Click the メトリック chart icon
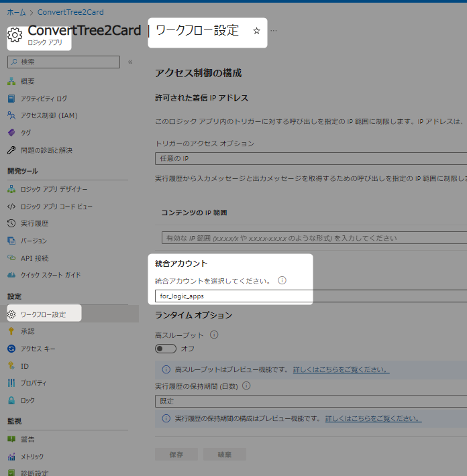This screenshot has height=476, width=467. click(x=11, y=457)
